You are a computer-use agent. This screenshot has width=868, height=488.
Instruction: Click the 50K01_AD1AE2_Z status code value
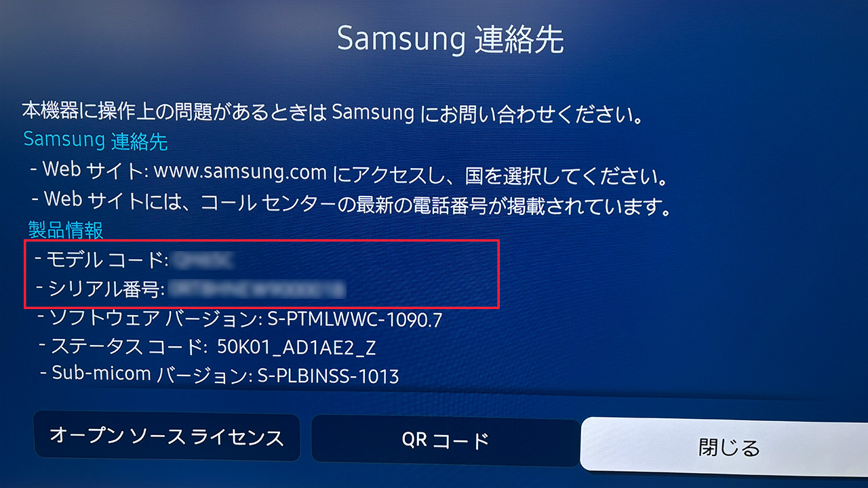296,348
